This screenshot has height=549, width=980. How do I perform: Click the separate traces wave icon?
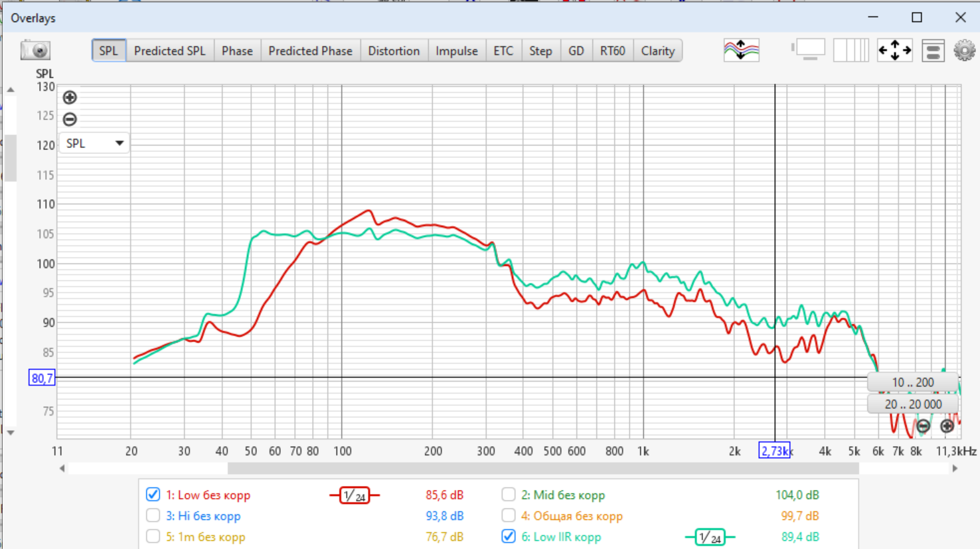tap(741, 50)
